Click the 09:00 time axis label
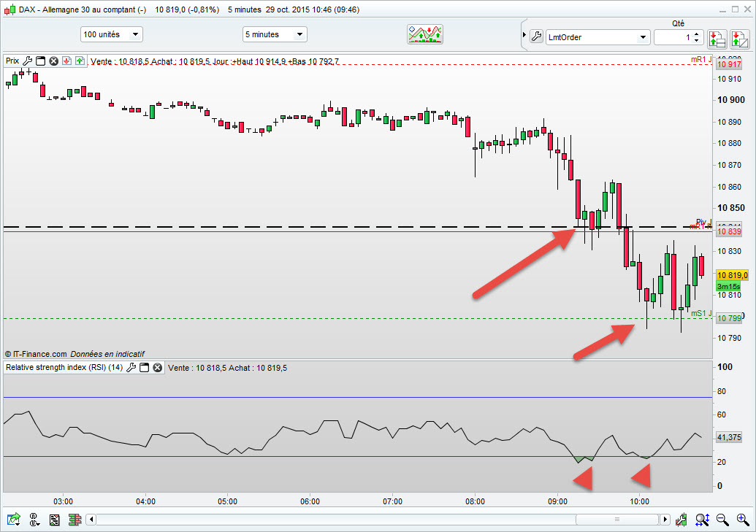 (557, 501)
